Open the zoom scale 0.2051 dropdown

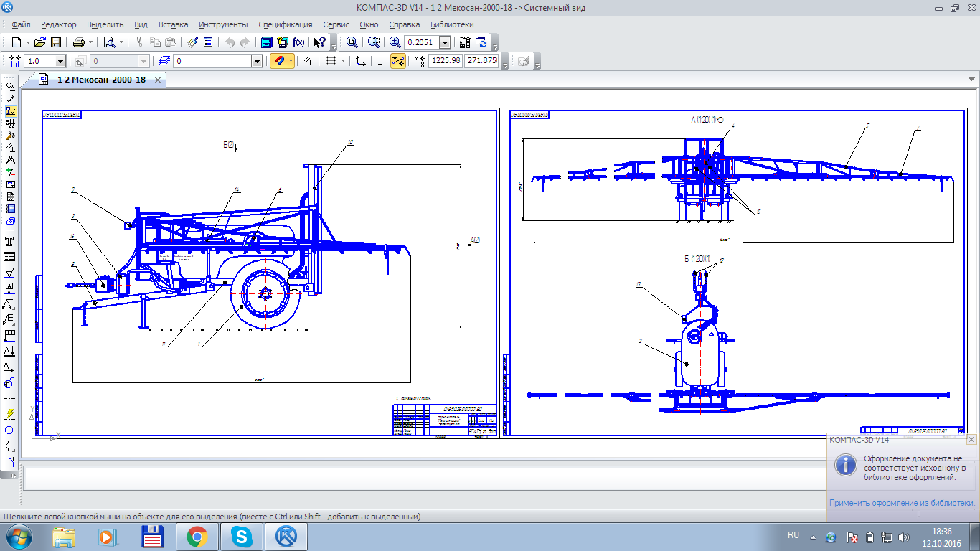445,43
